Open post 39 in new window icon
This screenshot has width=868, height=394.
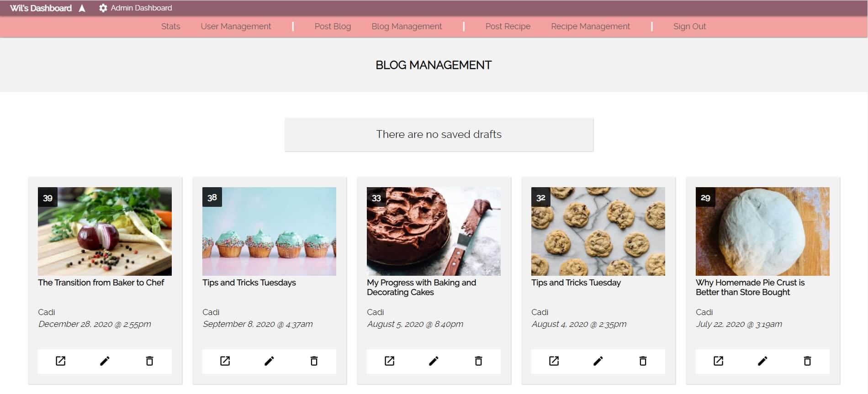(x=60, y=361)
